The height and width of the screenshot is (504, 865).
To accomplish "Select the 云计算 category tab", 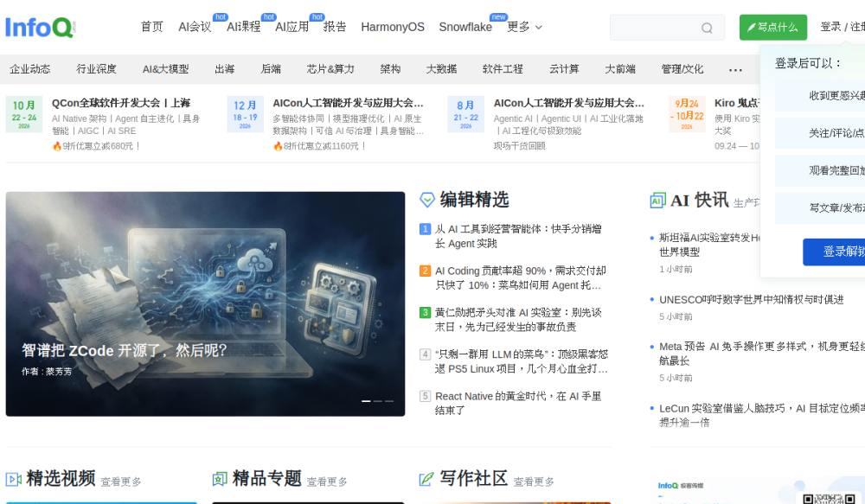I will pyautogui.click(x=564, y=69).
